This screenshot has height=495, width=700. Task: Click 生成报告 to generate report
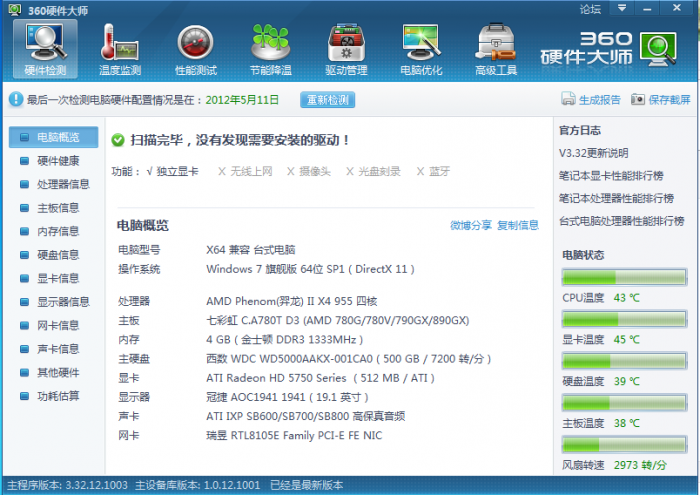pyautogui.click(x=591, y=99)
